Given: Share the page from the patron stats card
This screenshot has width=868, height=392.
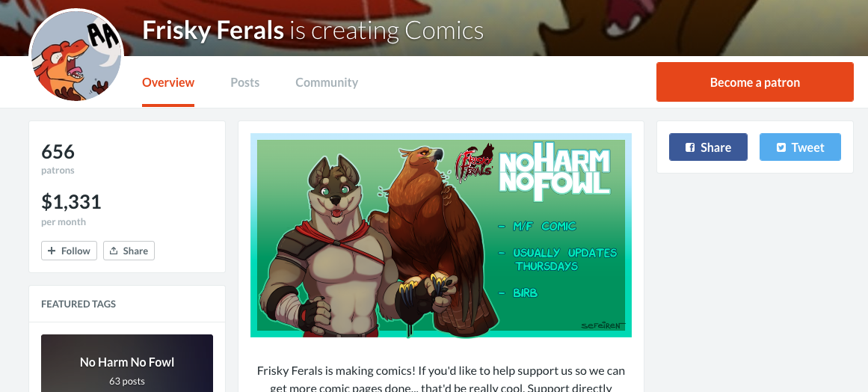Looking at the screenshot, I should (129, 251).
